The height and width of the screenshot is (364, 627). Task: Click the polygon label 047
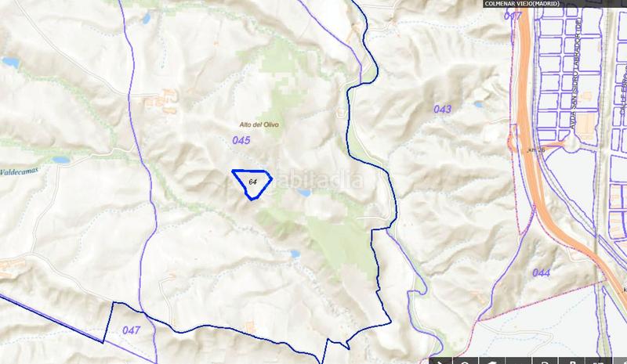pos(131,330)
